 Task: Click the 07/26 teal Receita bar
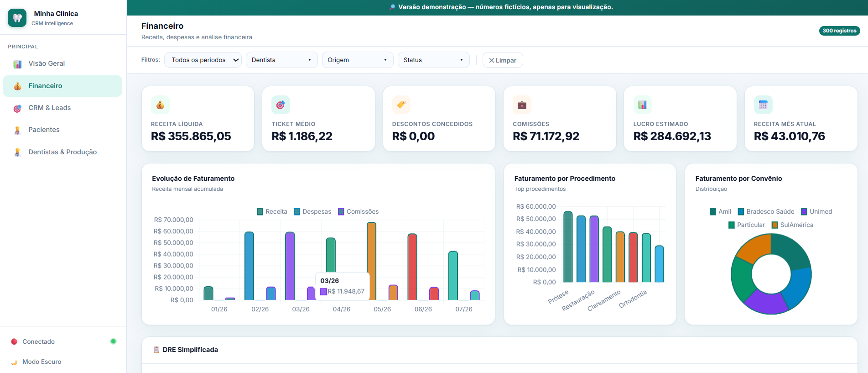tap(453, 275)
